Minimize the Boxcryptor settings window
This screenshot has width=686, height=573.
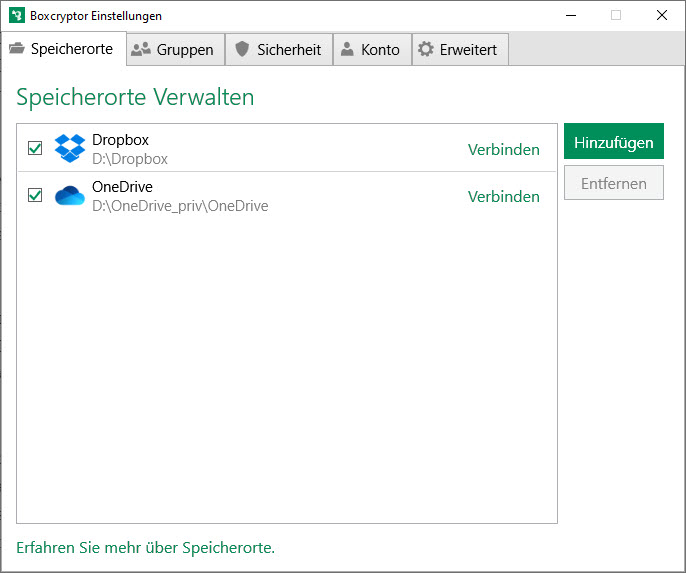(571, 15)
